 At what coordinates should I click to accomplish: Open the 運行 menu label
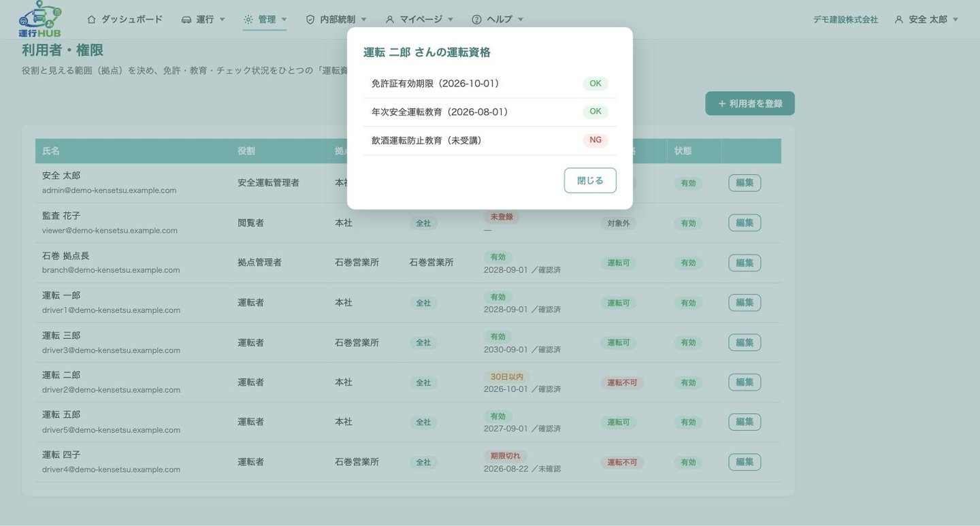[205, 20]
